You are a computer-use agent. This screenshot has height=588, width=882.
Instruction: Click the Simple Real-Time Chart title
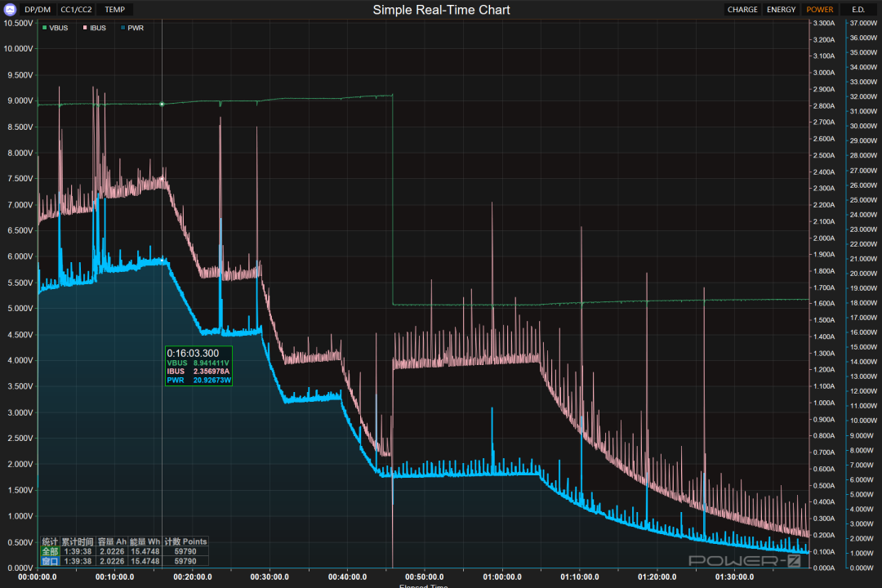tap(441, 10)
